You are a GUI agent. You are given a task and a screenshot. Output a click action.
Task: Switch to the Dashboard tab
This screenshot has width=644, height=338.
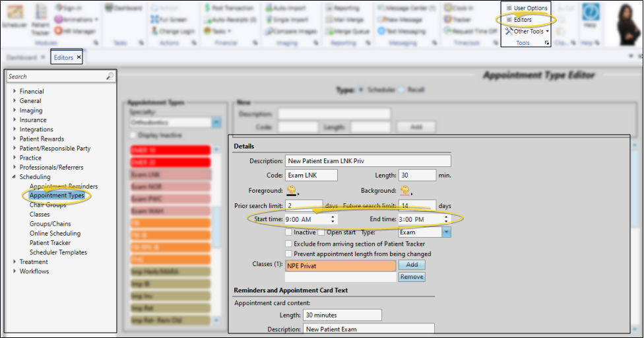[22, 57]
